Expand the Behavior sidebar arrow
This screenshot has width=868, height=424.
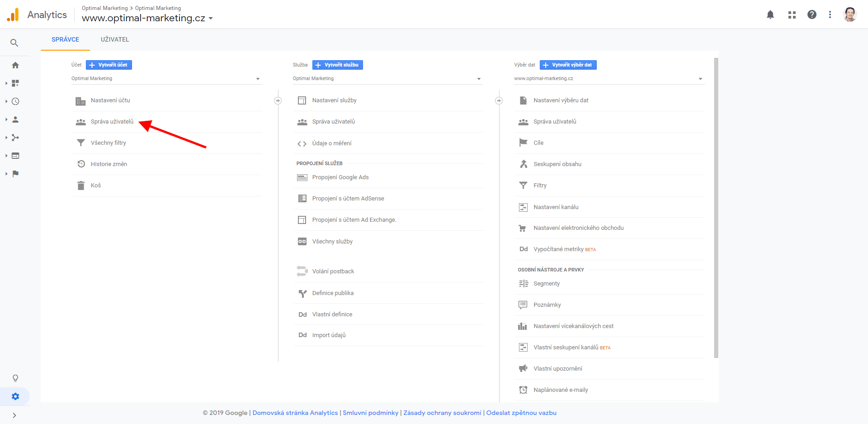[6, 156]
